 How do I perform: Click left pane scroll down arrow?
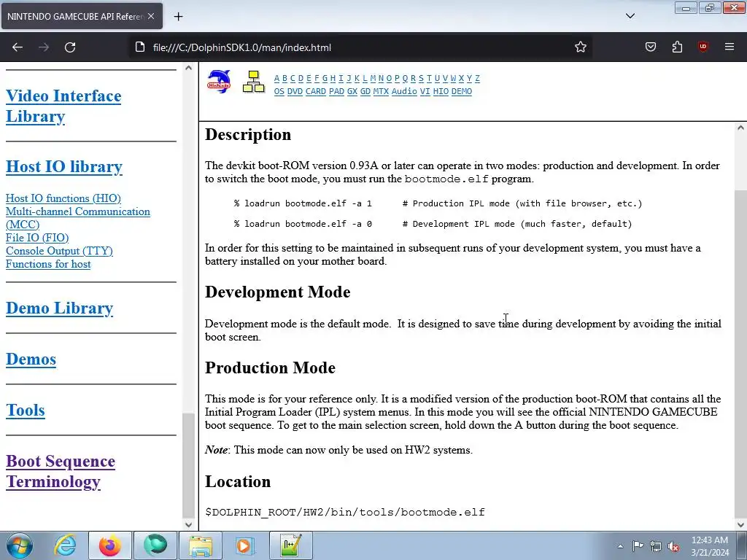click(189, 525)
